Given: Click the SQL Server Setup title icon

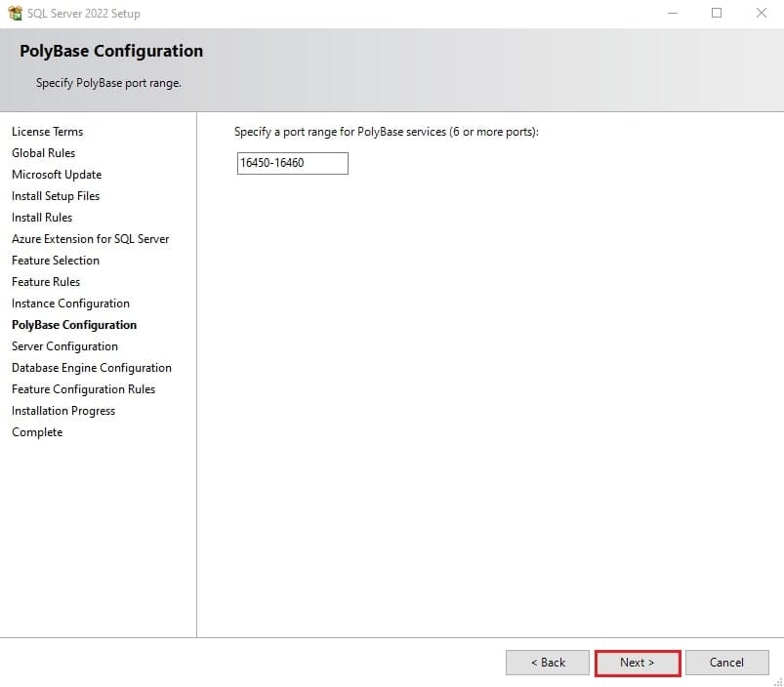Looking at the screenshot, I should pos(15,14).
